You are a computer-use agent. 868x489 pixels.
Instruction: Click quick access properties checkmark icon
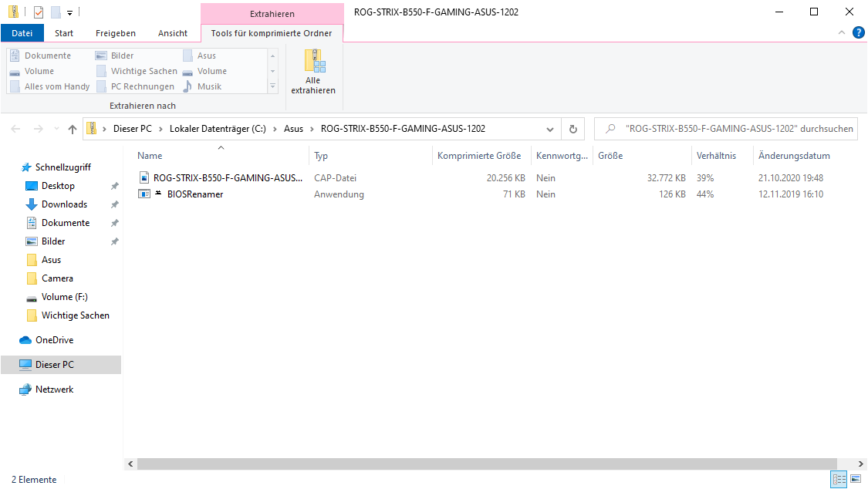[x=39, y=12]
